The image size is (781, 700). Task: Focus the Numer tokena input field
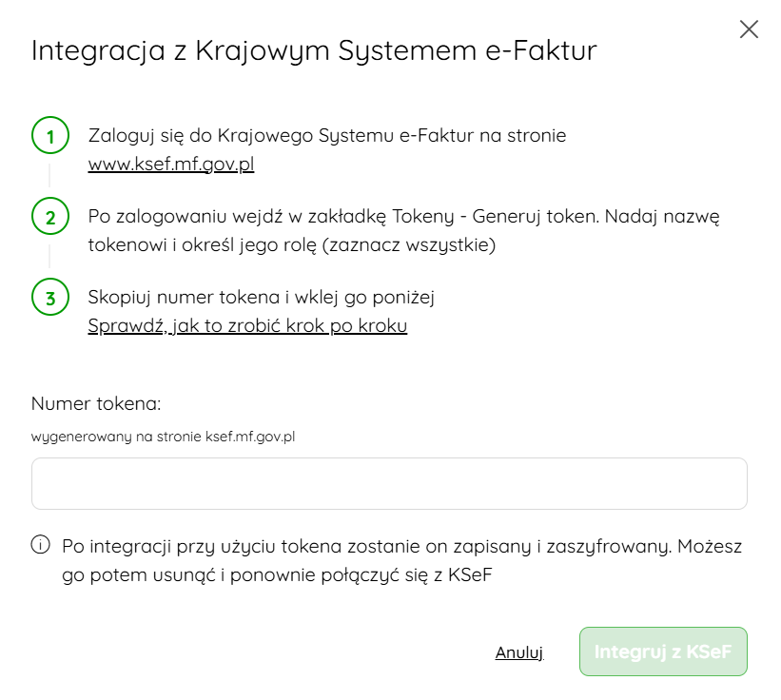[x=389, y=484]
